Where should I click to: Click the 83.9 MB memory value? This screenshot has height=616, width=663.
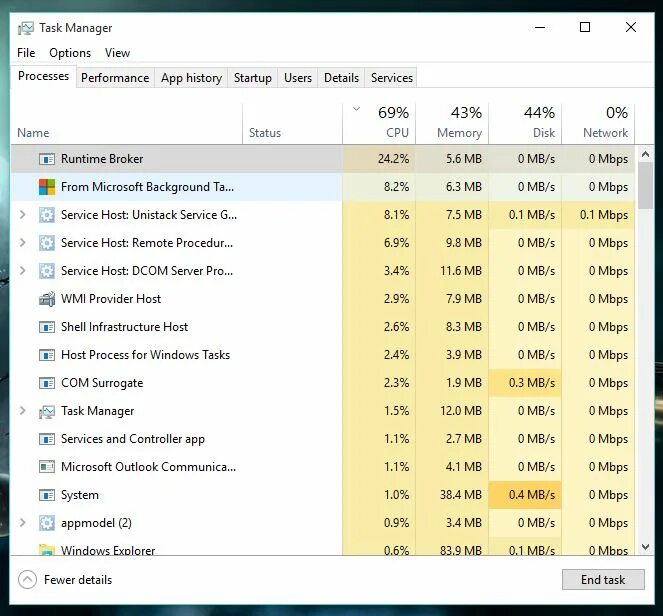(460, 550)
